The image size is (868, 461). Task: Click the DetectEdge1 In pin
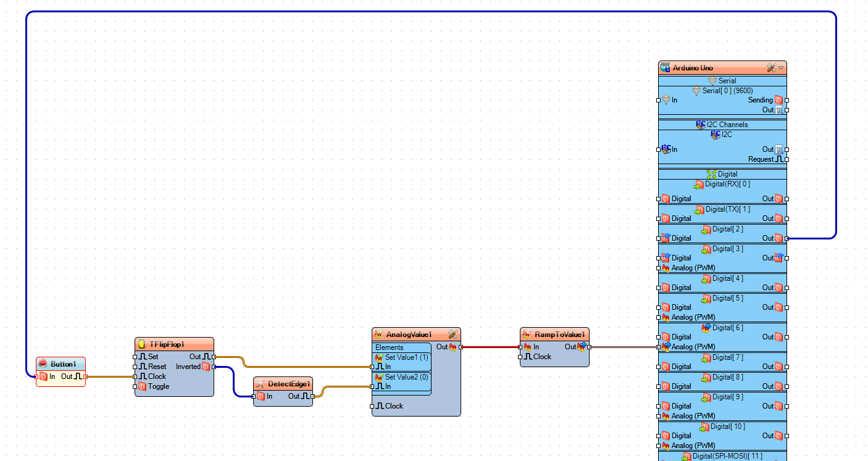tap(254, 396)
